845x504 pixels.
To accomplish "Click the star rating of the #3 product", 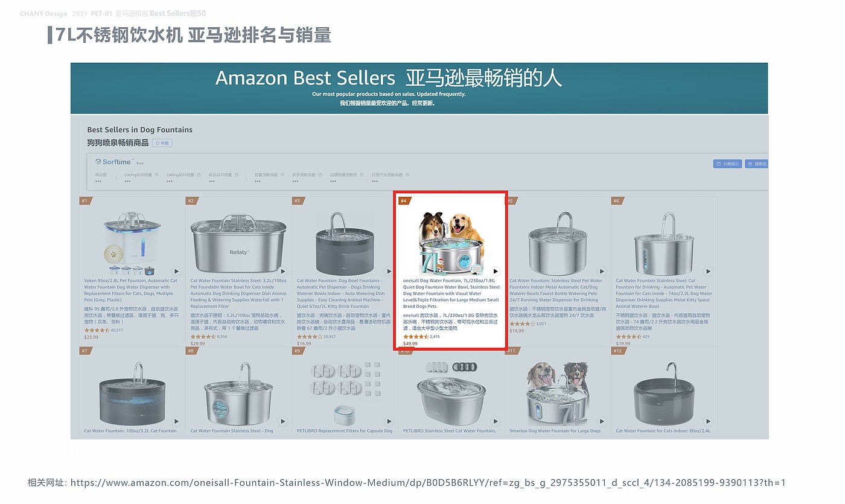I will (x=310, y=336).
